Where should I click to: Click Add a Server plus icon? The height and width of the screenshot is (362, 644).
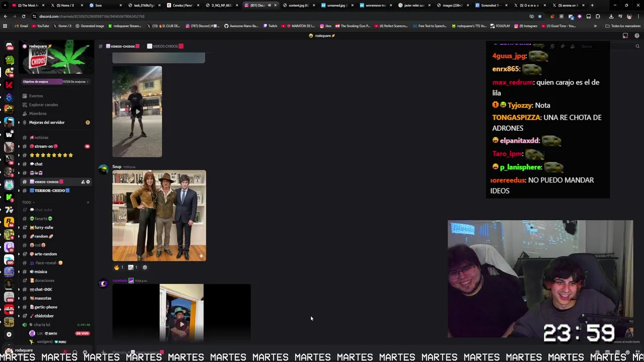9,334
